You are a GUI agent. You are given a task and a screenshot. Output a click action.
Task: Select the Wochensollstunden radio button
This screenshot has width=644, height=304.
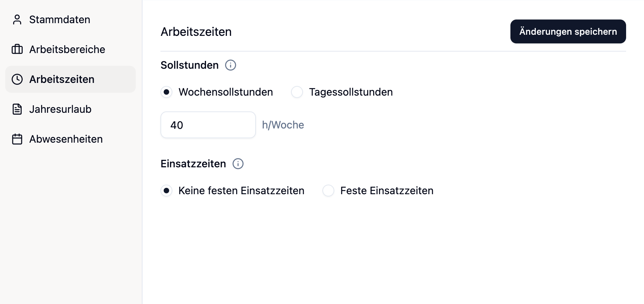(166, 92)
